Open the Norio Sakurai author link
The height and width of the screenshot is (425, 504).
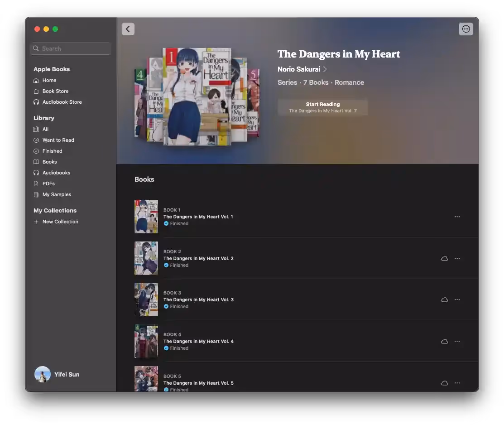pyautogui.click(x=299, y=69)
